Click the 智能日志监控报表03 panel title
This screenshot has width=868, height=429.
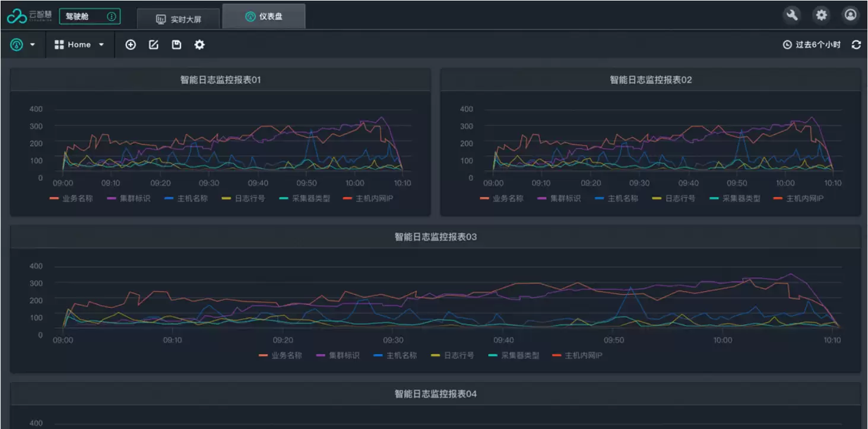pyautogui.click(x=436, y=237)
